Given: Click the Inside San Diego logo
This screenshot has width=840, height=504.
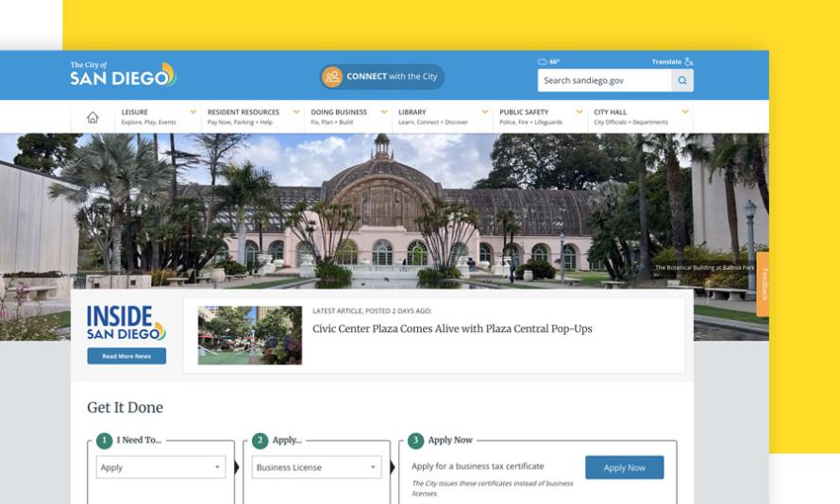Looking at the screenshot, I should [126, 323].
